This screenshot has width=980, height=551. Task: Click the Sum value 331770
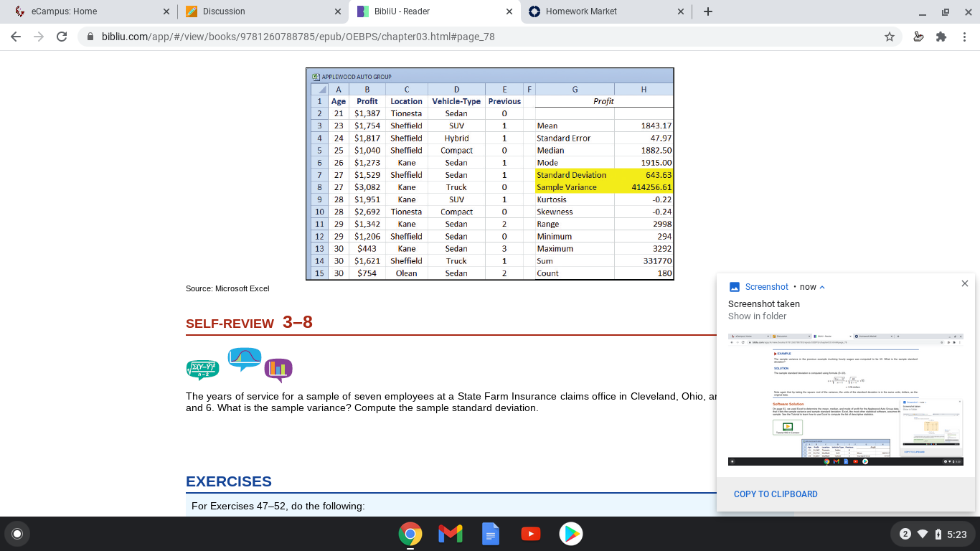(658, 261)
